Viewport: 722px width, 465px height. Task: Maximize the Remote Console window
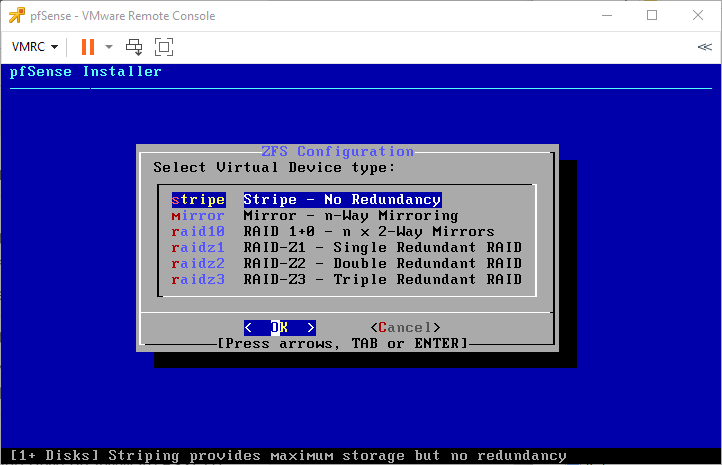[652, 16]
